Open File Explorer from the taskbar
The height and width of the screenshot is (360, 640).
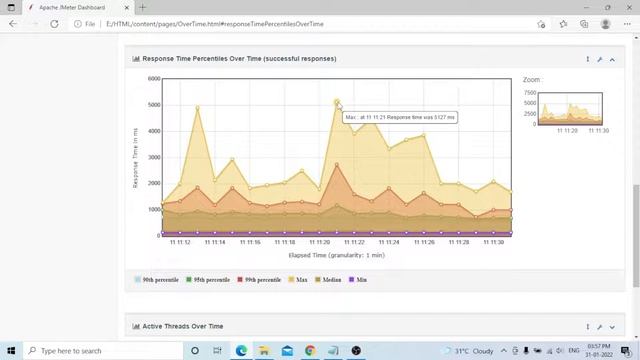264,351
